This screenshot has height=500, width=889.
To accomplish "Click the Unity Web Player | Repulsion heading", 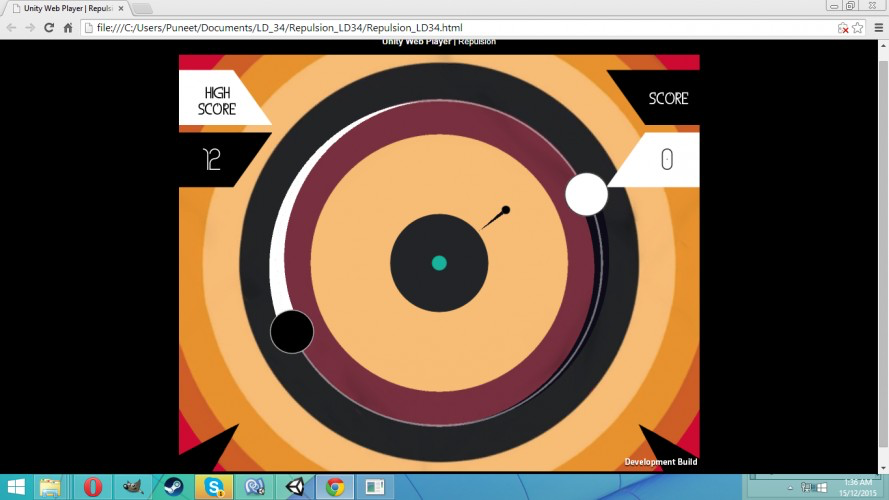I will (x=439, y=42).
